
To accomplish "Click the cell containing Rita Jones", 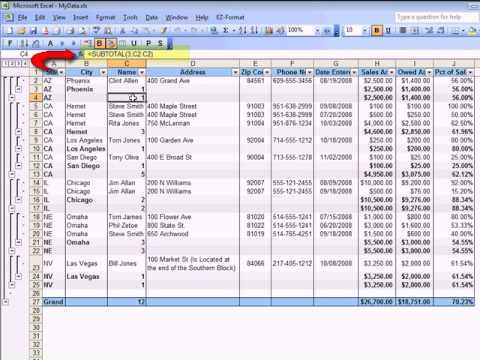I will [x=127, y=123].
